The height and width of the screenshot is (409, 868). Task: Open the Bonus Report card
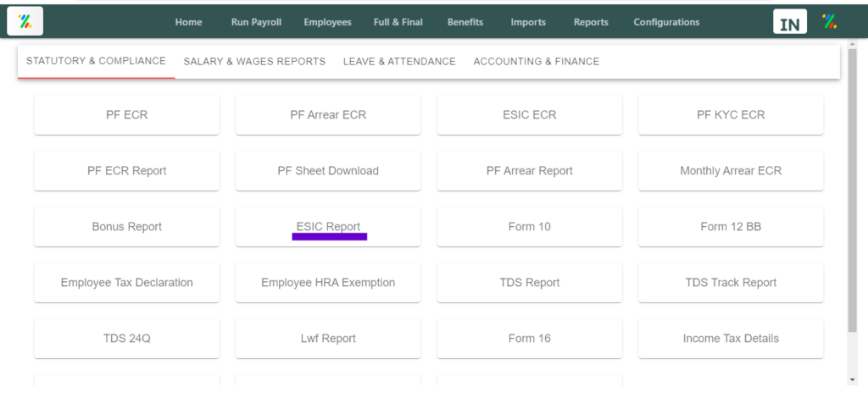click(x=127, y=227)
